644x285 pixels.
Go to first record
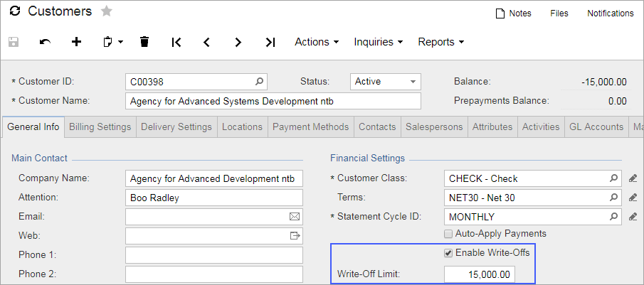coord(176,42)
